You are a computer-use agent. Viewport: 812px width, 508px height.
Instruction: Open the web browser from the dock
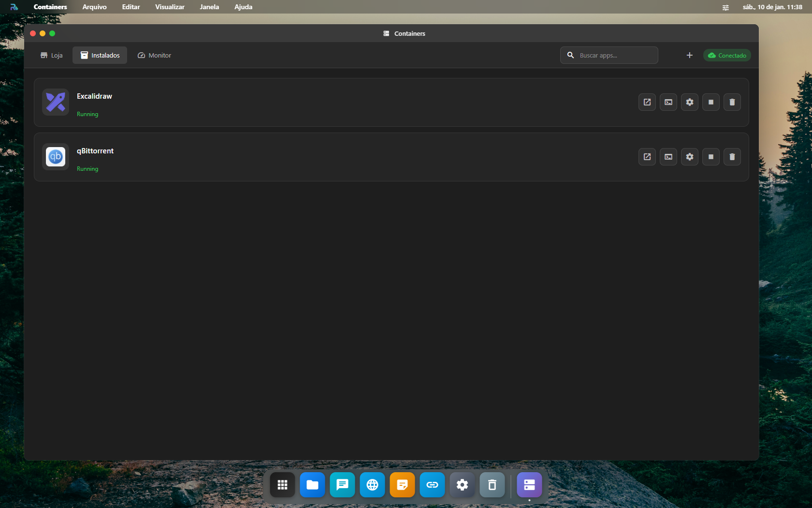click(372, 485)
